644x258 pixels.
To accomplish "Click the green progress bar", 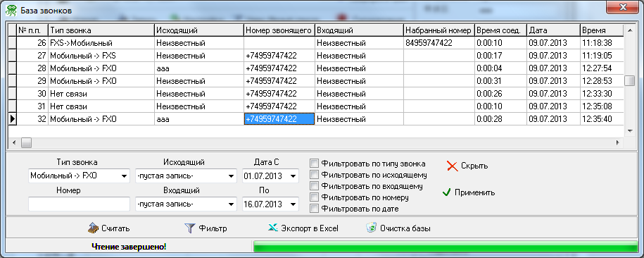I will (446, 247).
